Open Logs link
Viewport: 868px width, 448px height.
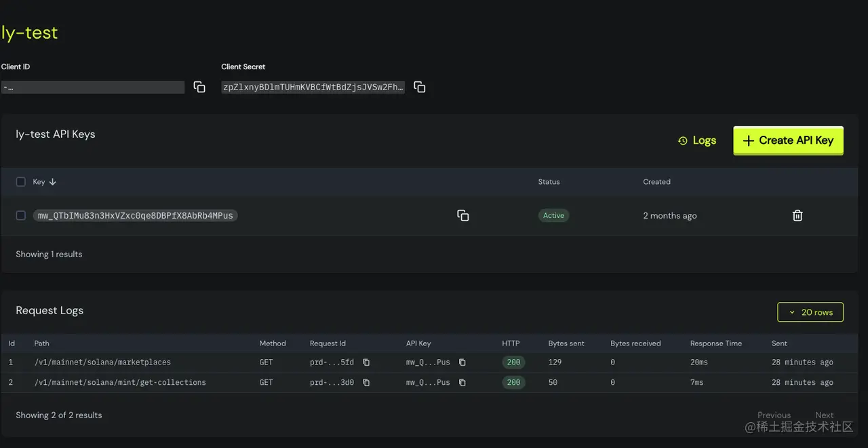point(697,141)
